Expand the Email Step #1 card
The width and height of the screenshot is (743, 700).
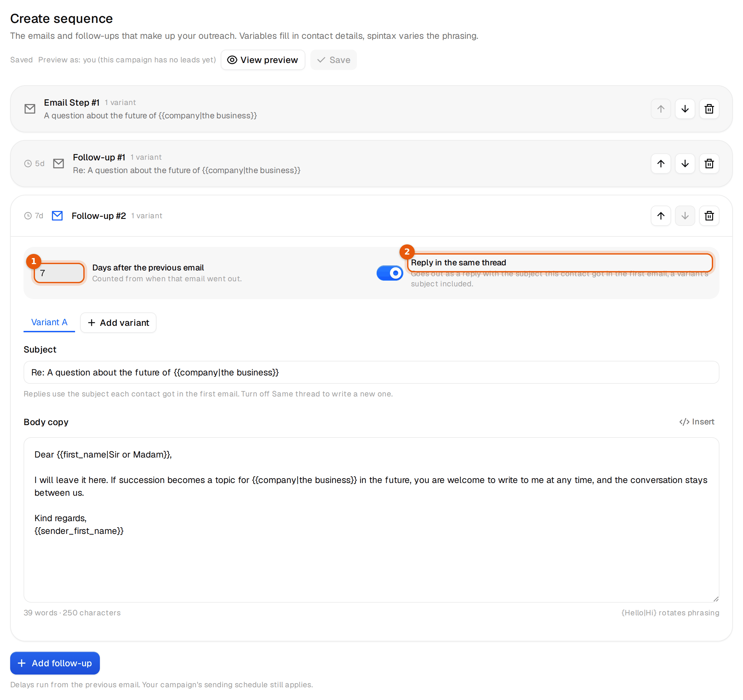pyautogui.click(x=371, y=109)
